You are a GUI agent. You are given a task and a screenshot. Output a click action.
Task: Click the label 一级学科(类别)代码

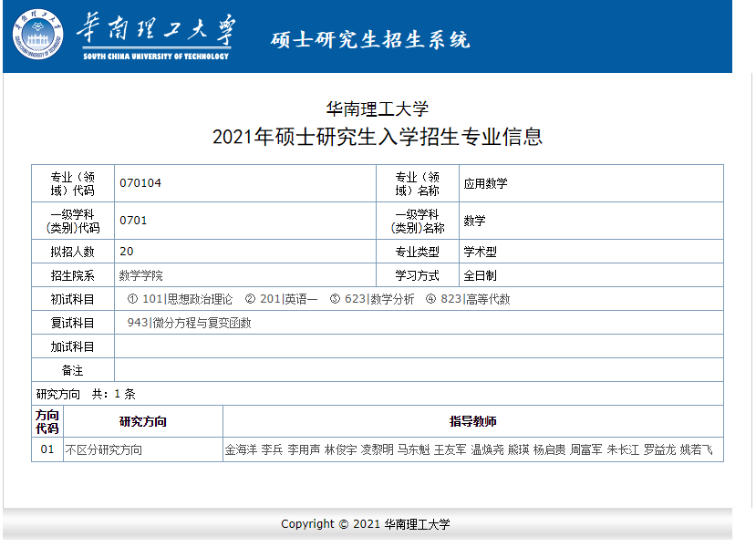point(73,222)
